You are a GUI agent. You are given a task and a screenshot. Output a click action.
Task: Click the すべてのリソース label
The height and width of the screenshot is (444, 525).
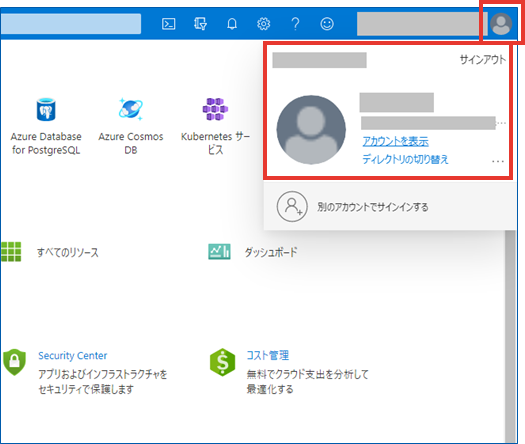click(x=68, y=252)
